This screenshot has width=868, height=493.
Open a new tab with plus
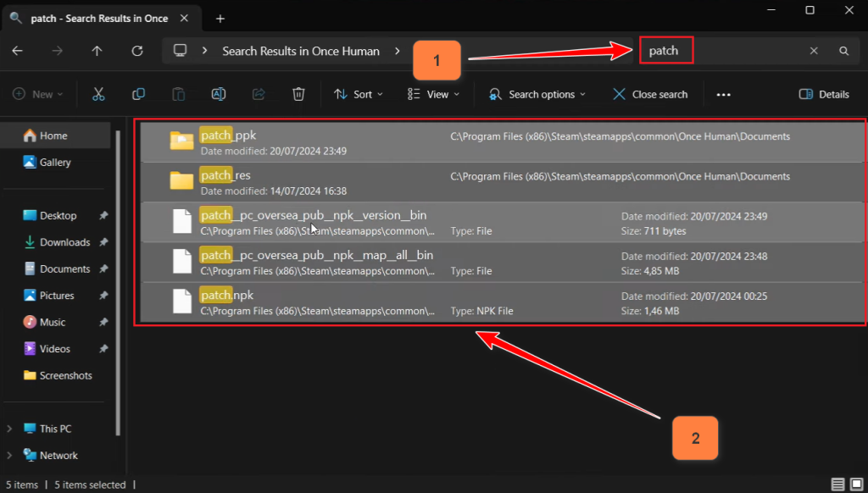(220, 19)
